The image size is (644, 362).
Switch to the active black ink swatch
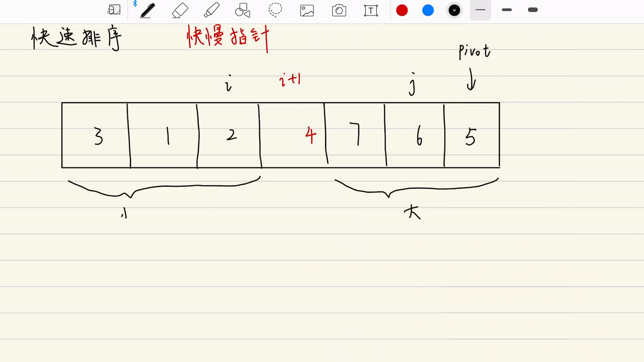[x=454, y=10]
